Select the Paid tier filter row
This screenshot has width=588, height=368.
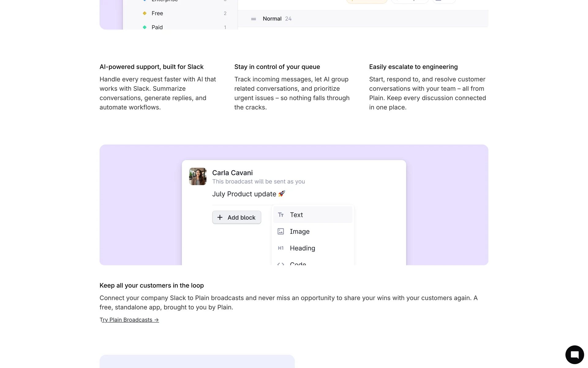click(184, 26)
